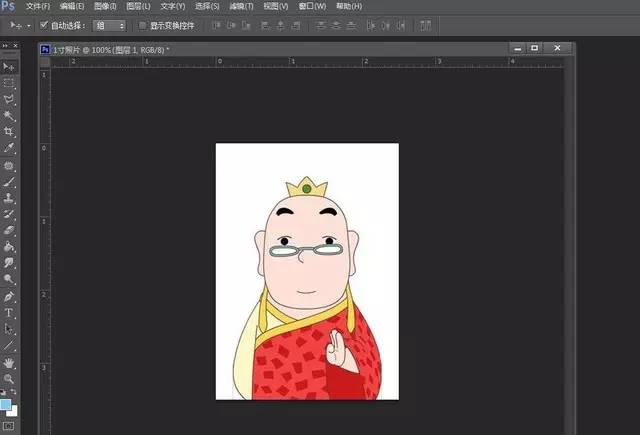The image size is (640, 435).
Task: Toggle the 自动选择 checkbox
Action: click(44, 25)
